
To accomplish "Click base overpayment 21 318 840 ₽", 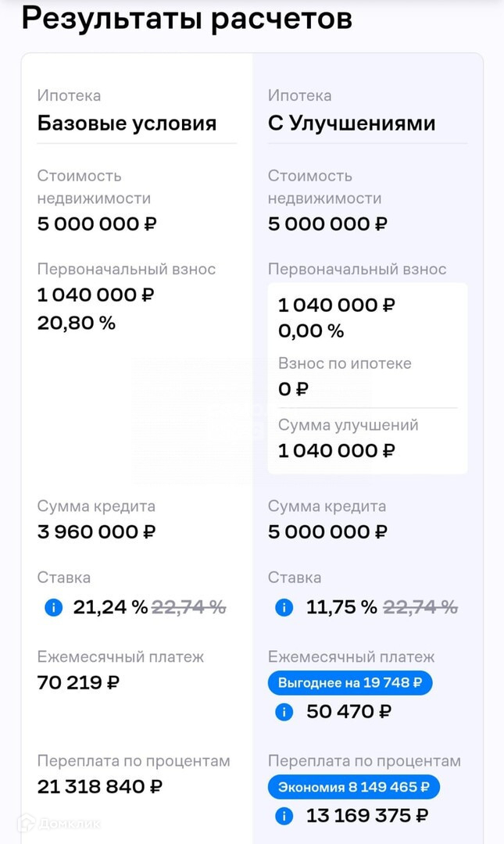I will pos(100,787).
